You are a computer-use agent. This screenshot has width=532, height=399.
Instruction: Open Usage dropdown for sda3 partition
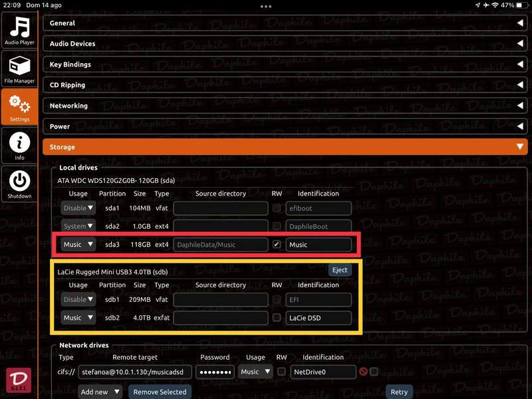(x=78, y=245)
